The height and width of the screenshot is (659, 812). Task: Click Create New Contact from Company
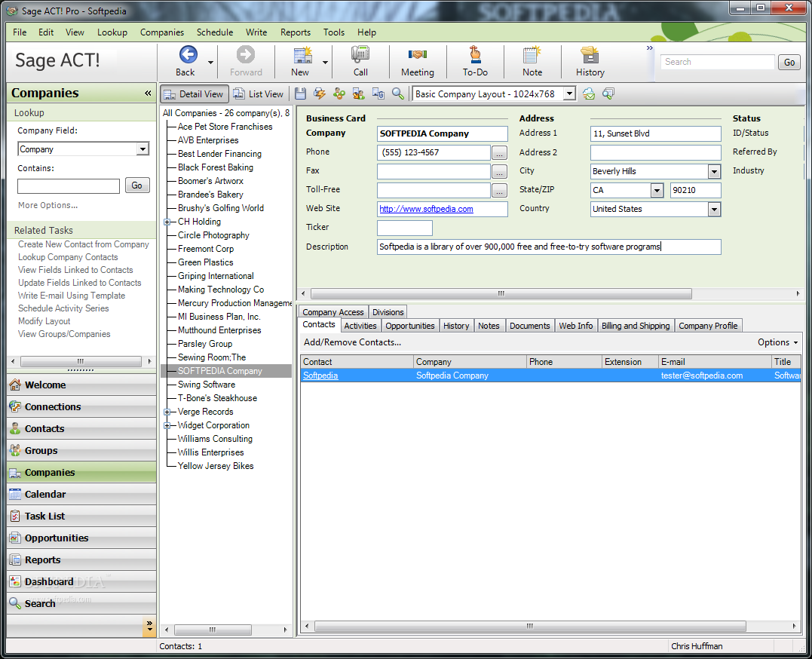(84, 244)
